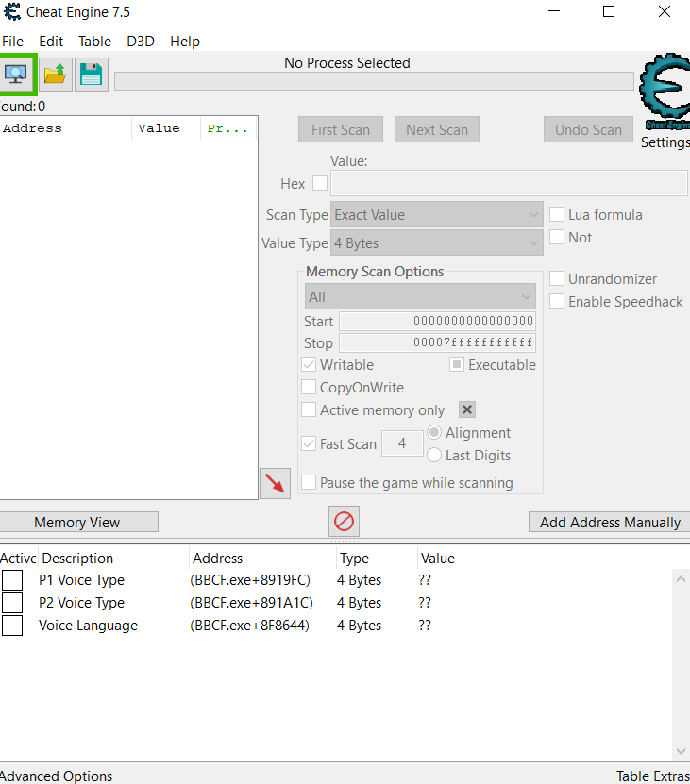This screenshot has height=784, width=690.
Task: Select the address BBCF.exe+8919FC
Action: click(x=250, y=580)
